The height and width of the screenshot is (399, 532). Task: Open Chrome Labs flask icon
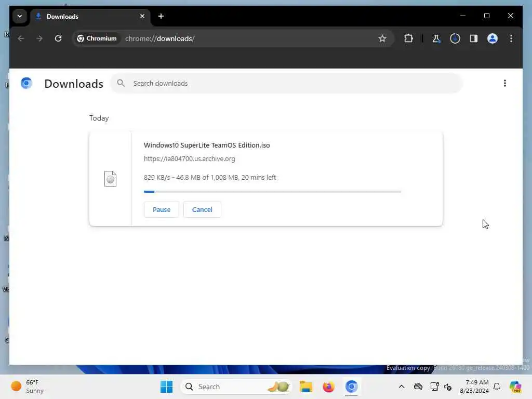click(x=436, y=38)
